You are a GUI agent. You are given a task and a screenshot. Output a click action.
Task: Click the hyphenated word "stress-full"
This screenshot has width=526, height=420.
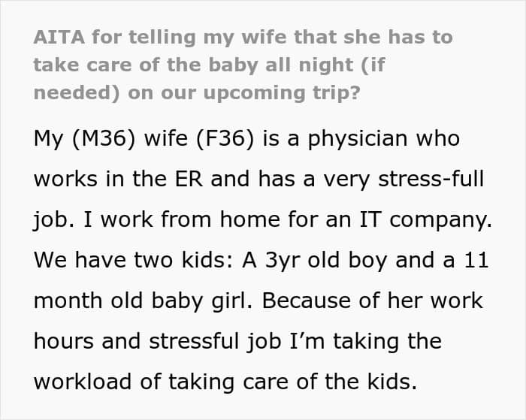[431, 179]
